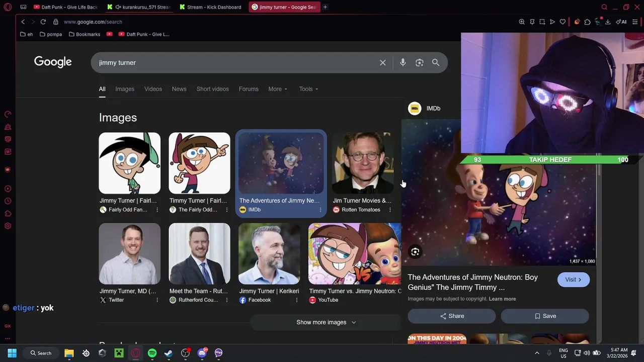The height and width of the screenshot is (362, 644).
Task: Open the AI assistant icon in toolbar
Action: pyautogui.click(x=621, y=22)
